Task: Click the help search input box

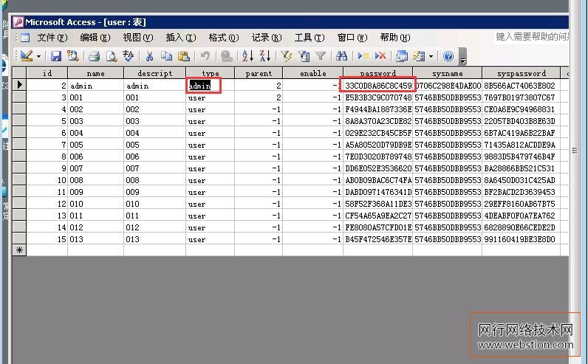Action: click(x=532, y=36)
